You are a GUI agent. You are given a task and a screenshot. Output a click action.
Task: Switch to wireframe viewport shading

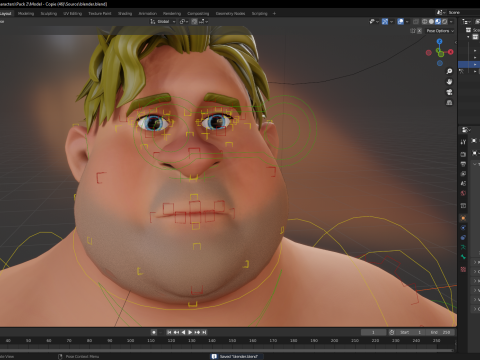(x=425, y=21)
